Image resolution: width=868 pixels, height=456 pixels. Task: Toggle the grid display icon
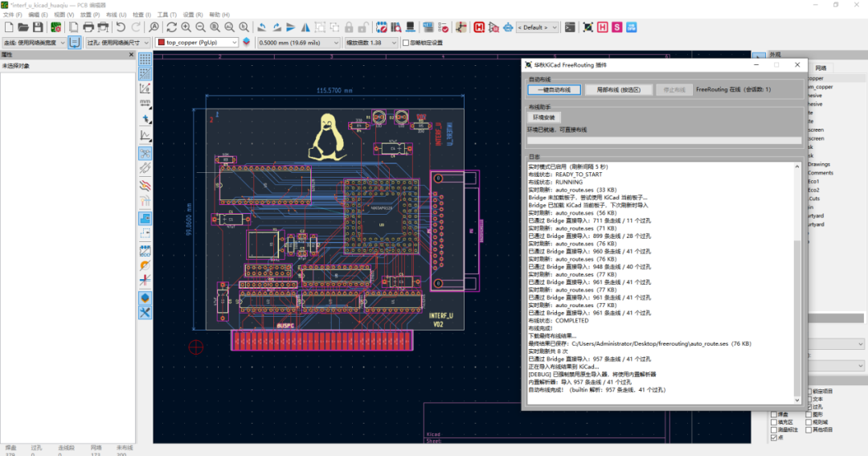click(x=145, y=59)
